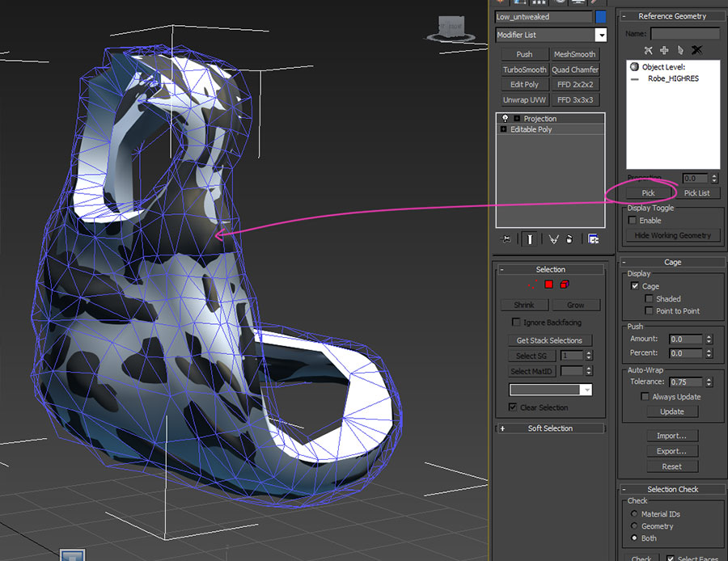
Task: Toggle Show End Result icon
Action: tap(529, 239)
